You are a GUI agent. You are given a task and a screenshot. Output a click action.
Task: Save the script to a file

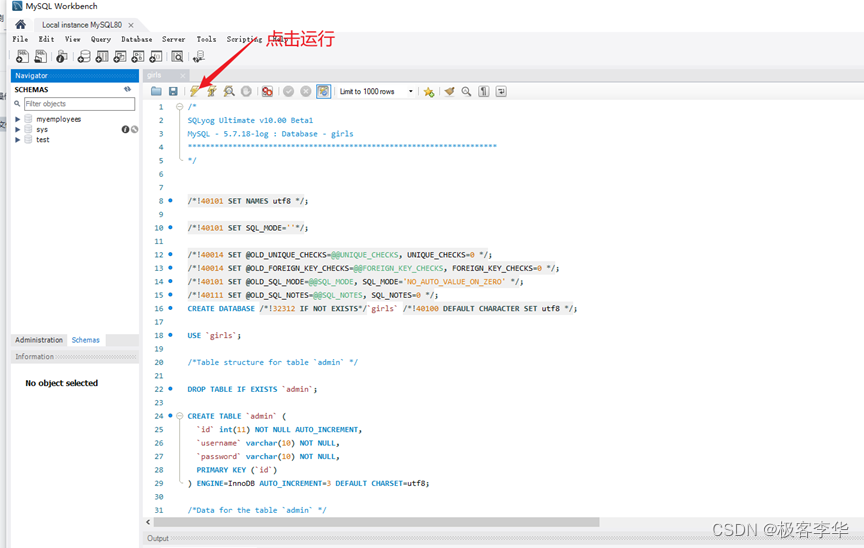(173, 91)
